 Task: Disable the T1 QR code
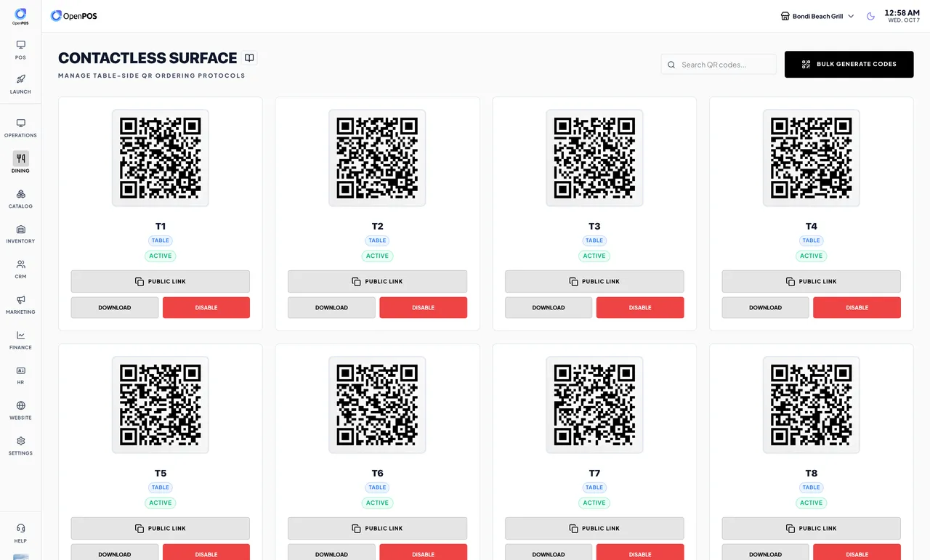coord(206,307)
